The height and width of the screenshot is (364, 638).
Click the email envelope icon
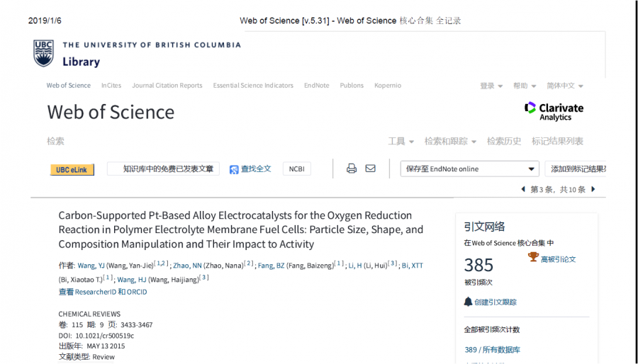370,169
